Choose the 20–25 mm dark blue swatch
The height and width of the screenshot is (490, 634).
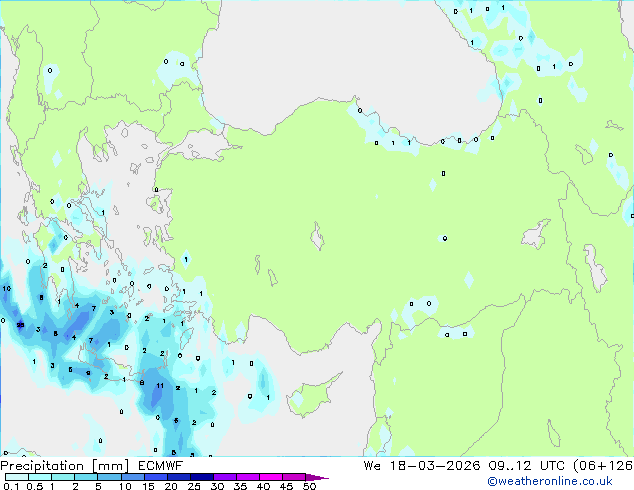(x=178, y=477)
